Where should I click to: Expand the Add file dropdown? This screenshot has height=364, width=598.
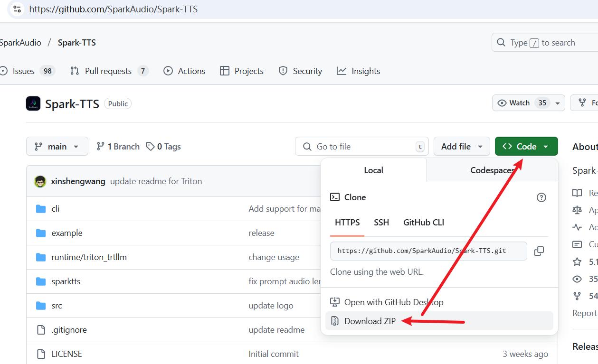(462, 146)
